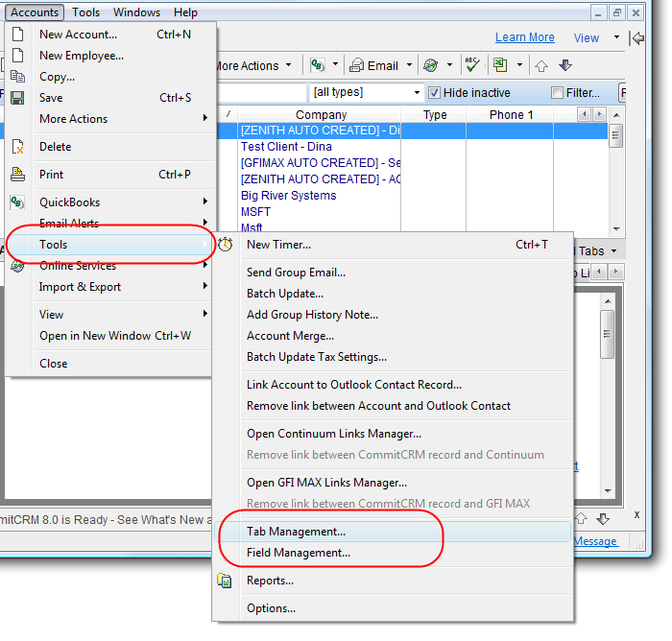This screenshot has width=672, height=641.
Task: Open the Learn More link
Action: click(524, 37)
